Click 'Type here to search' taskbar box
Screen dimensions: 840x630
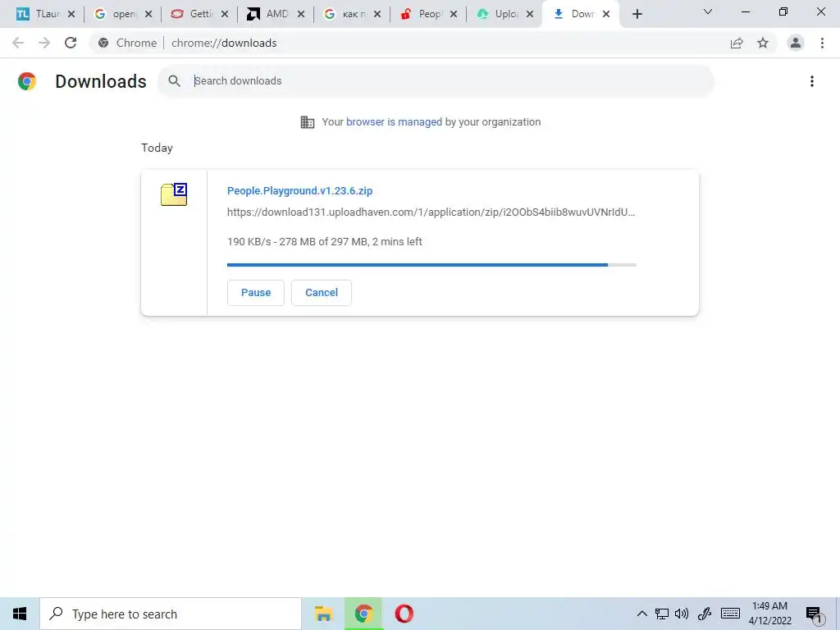click(171, 614)
